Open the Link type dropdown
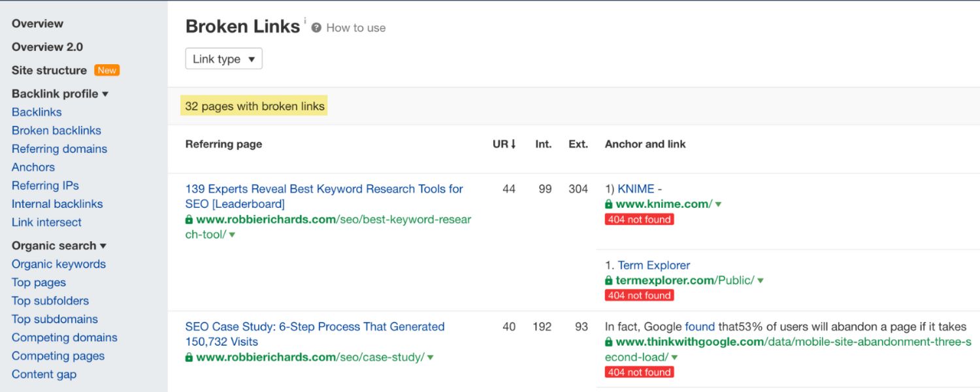The image size is (980, 392). (x=223, y=58)
